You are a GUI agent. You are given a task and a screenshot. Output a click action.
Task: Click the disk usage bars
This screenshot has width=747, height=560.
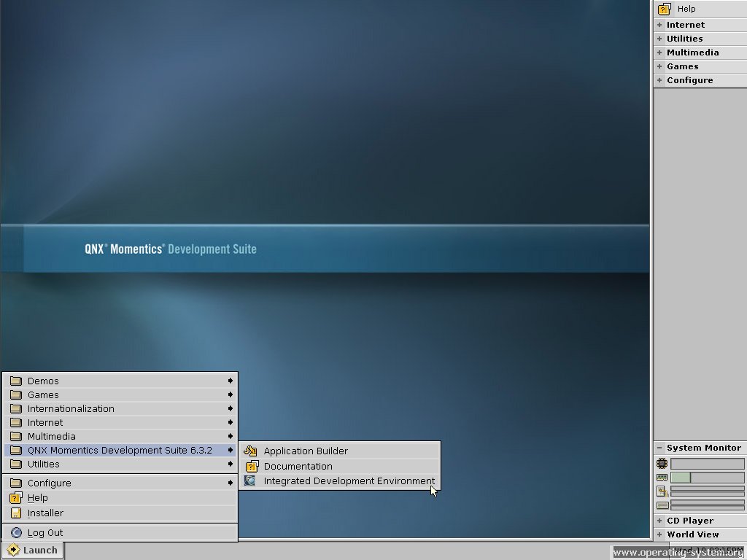[x=707, y=505]
